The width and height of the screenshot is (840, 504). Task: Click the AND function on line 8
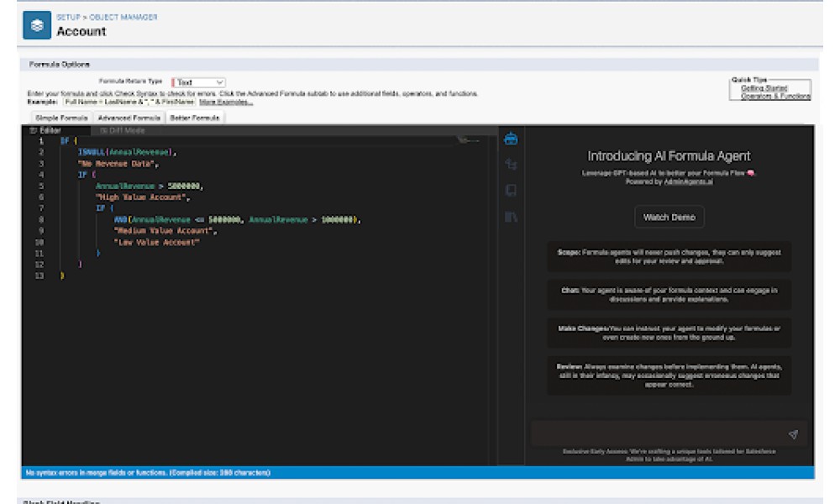click(120, 219)
